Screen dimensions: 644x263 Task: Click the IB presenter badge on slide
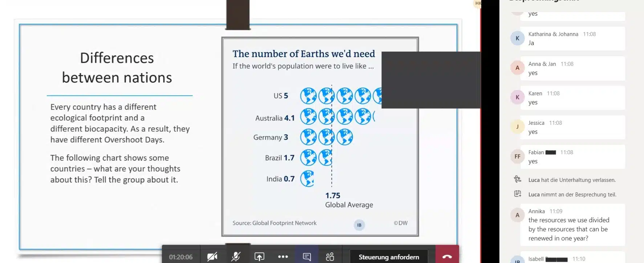359,225
